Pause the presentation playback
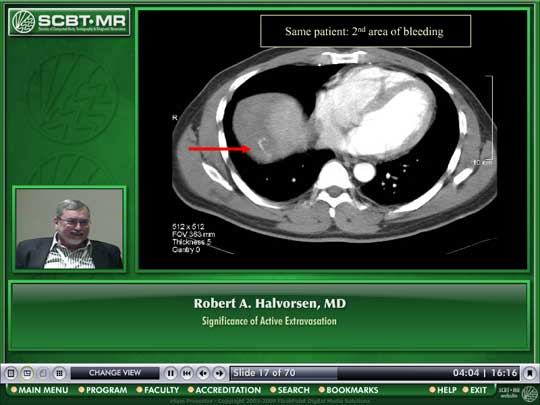Screen dimensions: 540x405 170,373
